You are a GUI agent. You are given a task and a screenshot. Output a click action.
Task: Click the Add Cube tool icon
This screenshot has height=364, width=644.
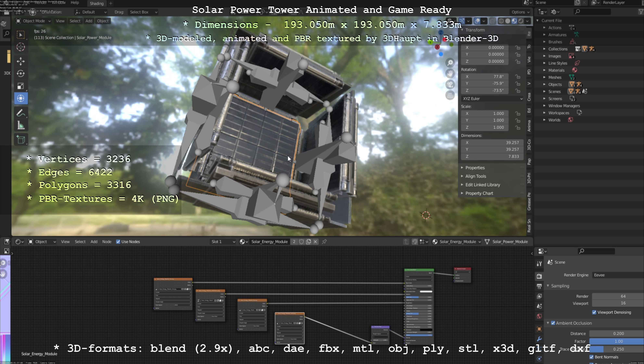(21, 139)
